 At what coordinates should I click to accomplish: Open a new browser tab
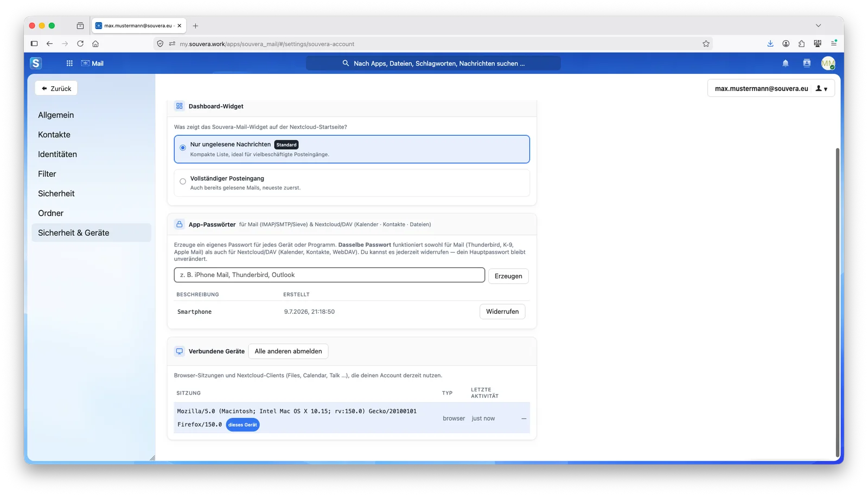point(195,25)
